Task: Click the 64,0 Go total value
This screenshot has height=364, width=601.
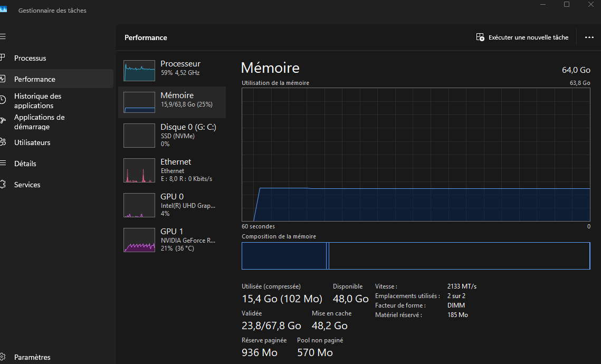Action: pos(576,70)
